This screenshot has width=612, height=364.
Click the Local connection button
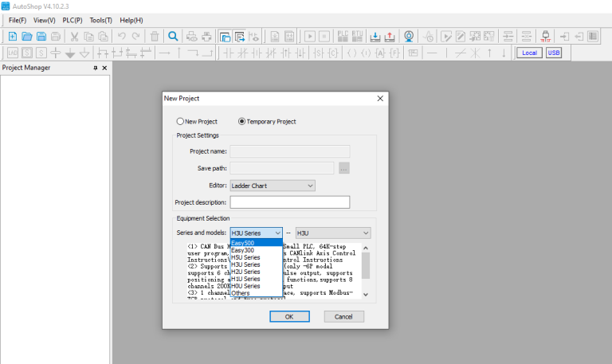[x=529, y=53]
